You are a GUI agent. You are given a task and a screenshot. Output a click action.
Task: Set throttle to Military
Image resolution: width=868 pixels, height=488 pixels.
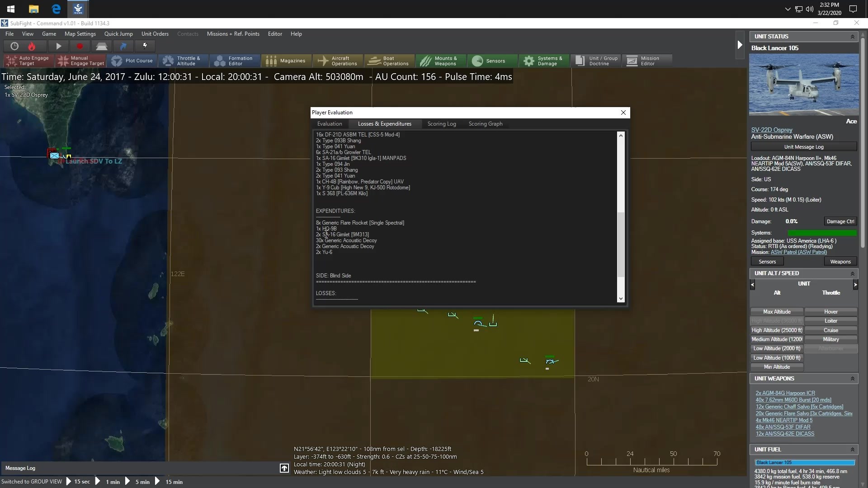831,339
